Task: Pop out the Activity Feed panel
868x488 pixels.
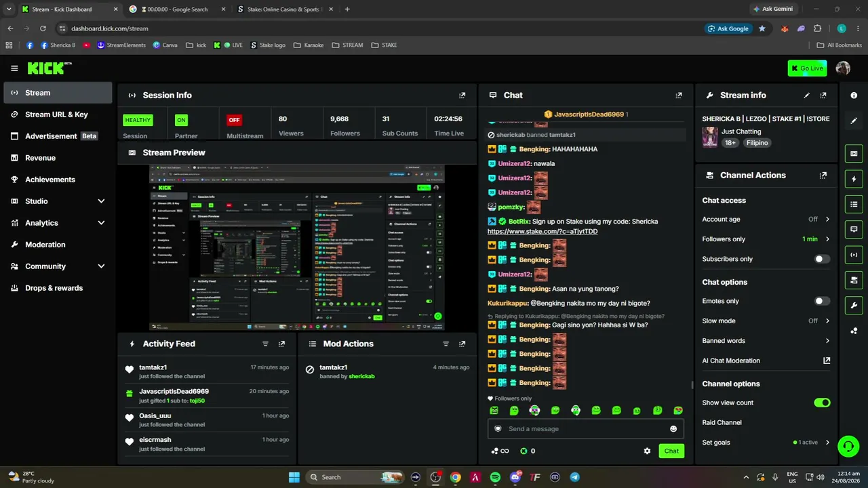Action: pyautogui.click(x=281, y=344)
